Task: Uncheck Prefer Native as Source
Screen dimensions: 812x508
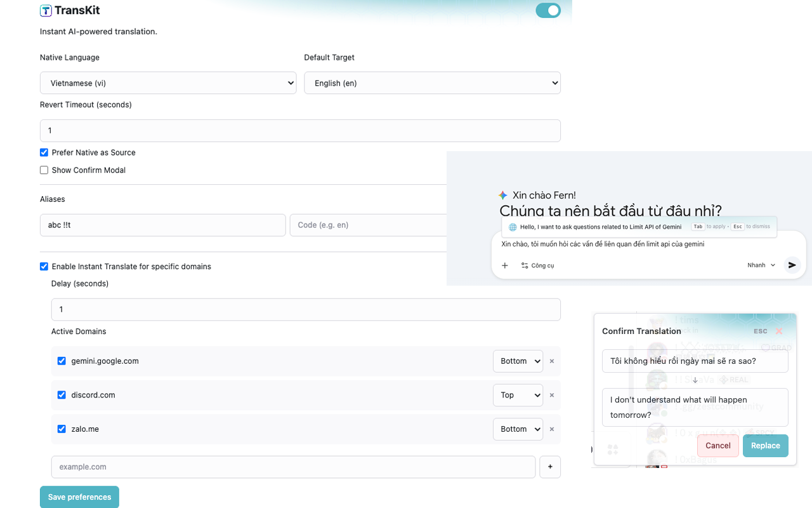Action: [44, 152]
